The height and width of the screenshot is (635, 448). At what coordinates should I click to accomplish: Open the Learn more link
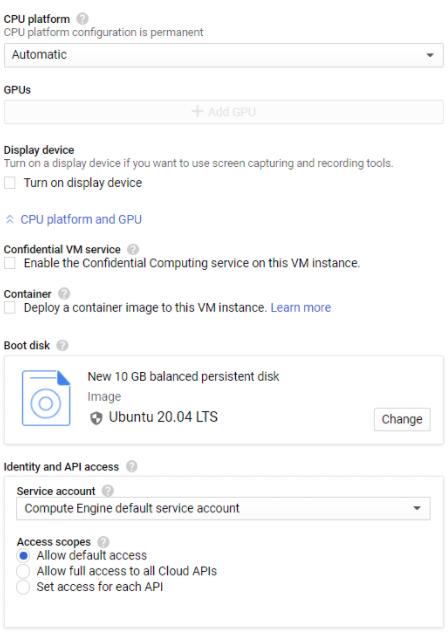coord(301,308)
